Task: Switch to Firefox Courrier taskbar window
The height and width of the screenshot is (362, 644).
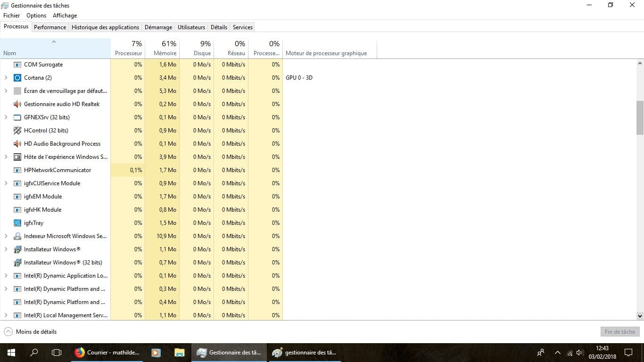Action: tap(108, 353)
